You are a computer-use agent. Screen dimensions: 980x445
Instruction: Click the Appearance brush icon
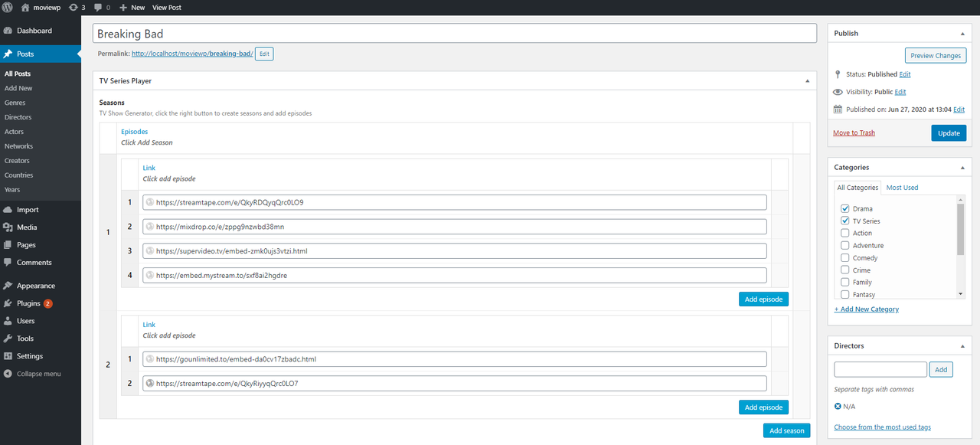coord(8,286)
